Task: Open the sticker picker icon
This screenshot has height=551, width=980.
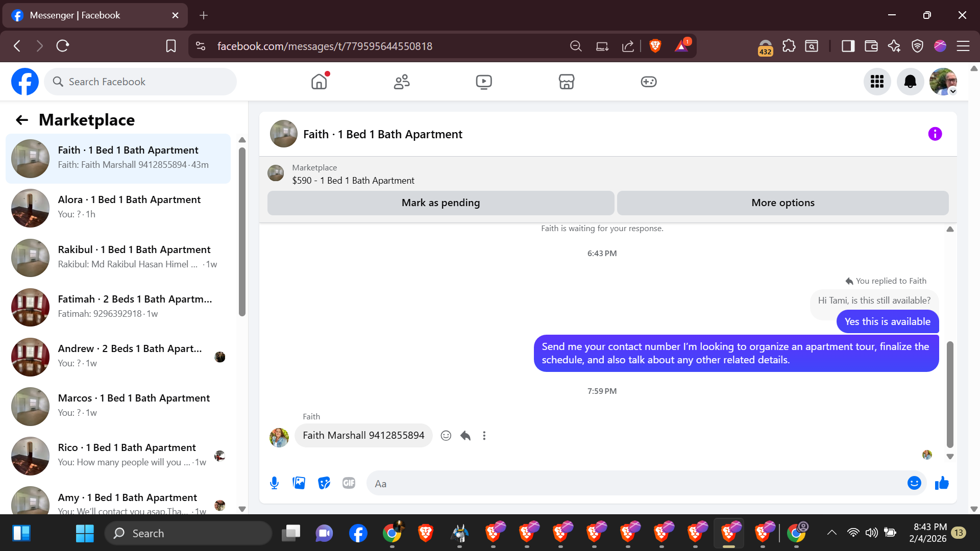Action: tap(324, 483)
